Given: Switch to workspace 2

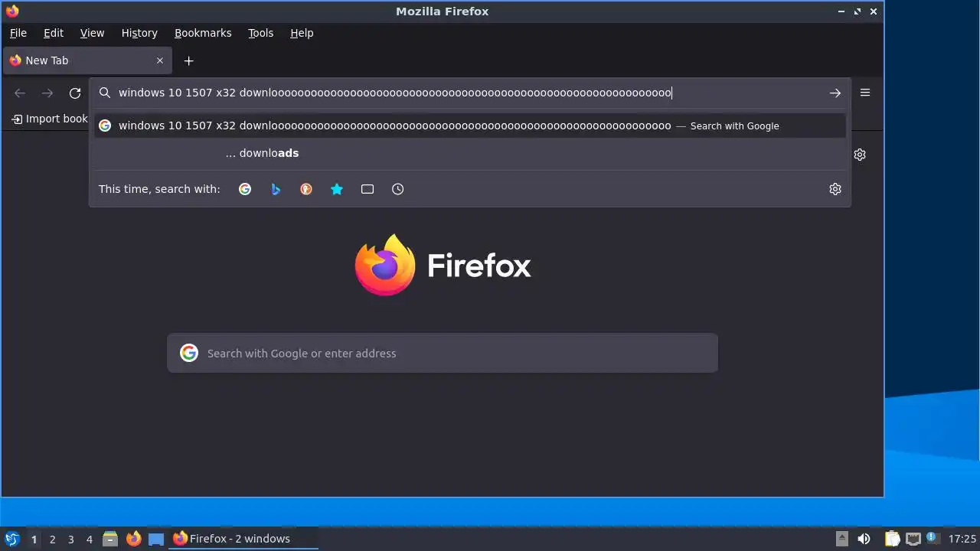Looking at the screenshot, I should 52,539.
